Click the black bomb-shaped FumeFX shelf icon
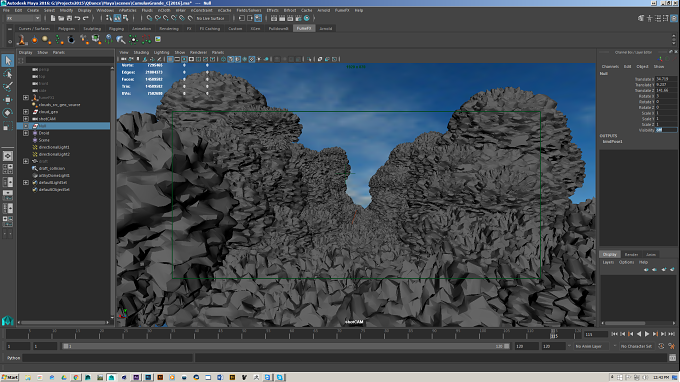The width and height of the screenshot is (680, 382). (71, 39)
